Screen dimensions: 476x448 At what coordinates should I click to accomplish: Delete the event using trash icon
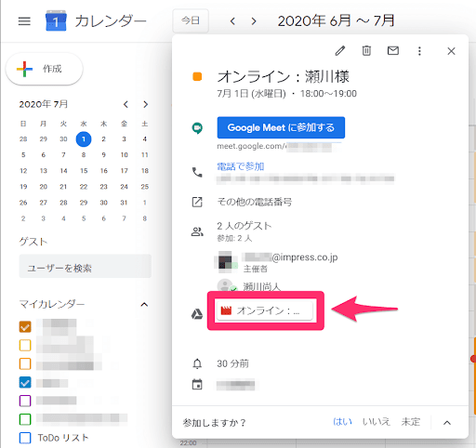click(366, 50)
